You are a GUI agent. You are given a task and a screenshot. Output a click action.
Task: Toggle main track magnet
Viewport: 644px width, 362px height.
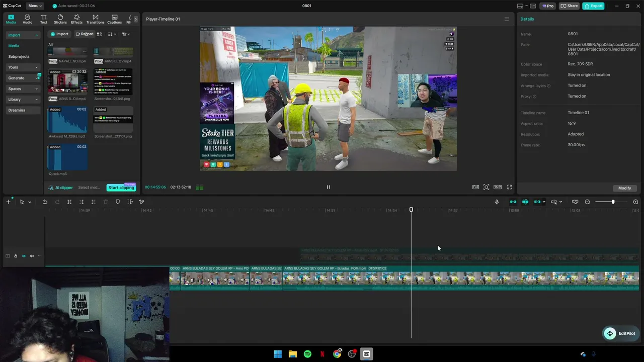coord(513,202)
